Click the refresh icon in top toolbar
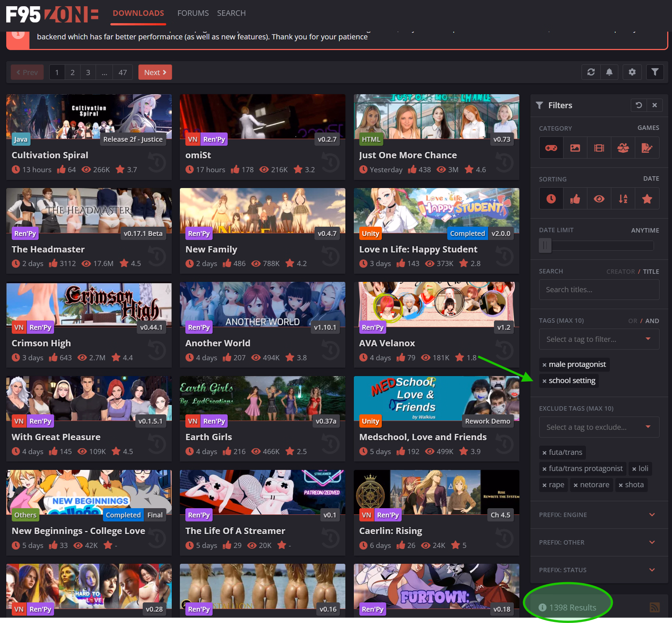Image resolution: width=672 pixels, height=623 pixels. (x=591, y=72)
